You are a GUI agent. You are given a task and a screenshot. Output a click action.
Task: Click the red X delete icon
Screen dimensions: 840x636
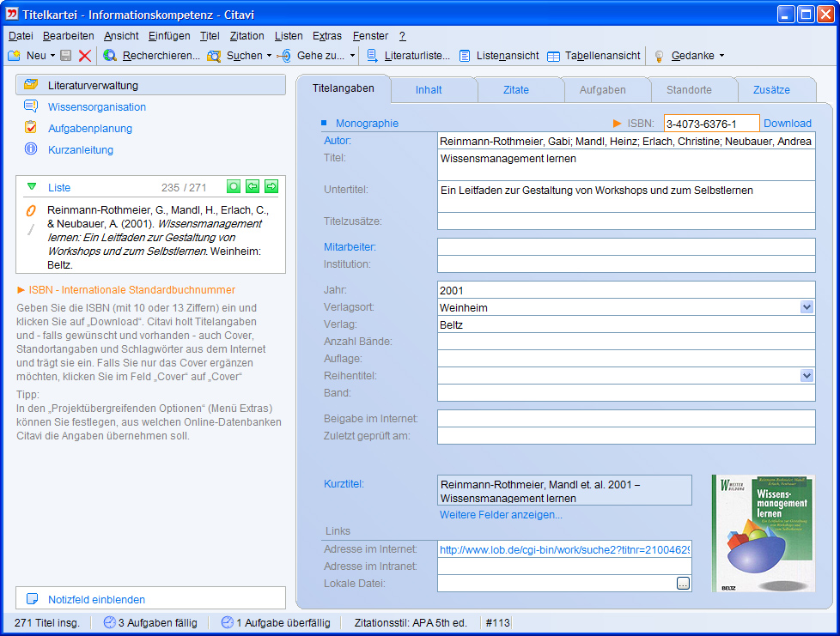coord(84,56)
